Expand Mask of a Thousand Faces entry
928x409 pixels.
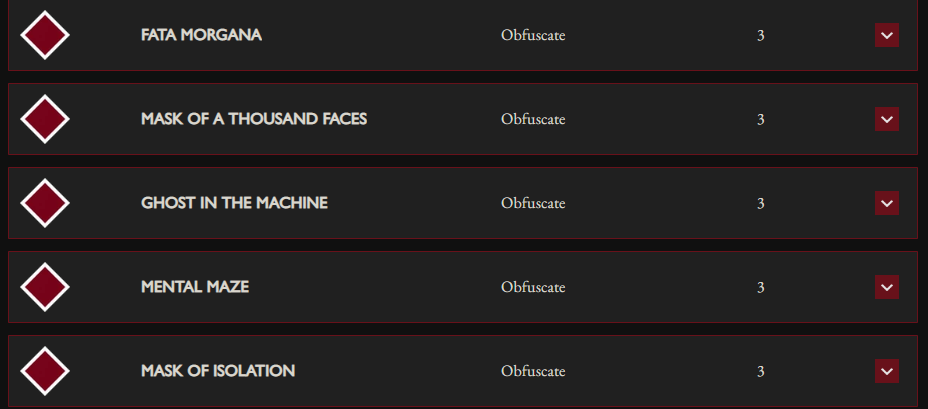(x=887, y=119)
